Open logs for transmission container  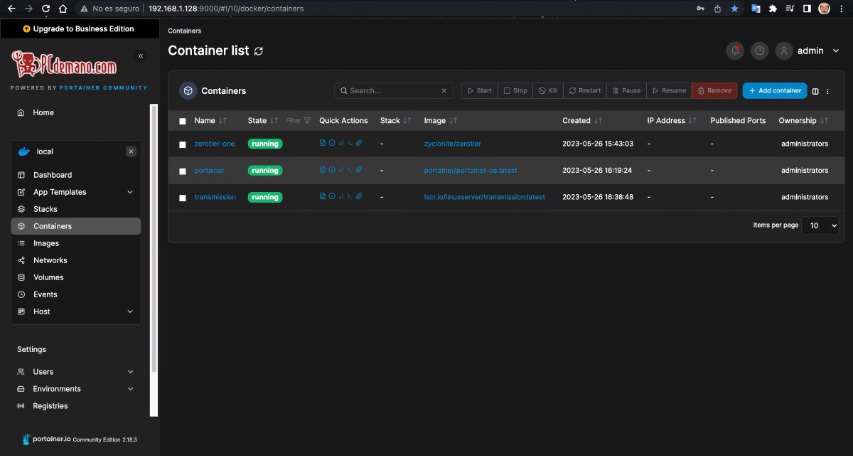(x=323, y=196)
